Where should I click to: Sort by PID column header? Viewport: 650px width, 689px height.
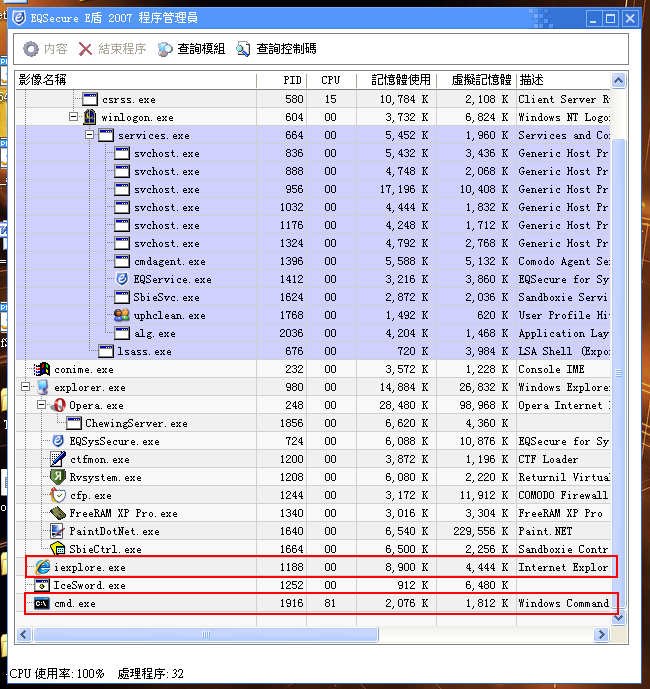[x=281, y=80]
